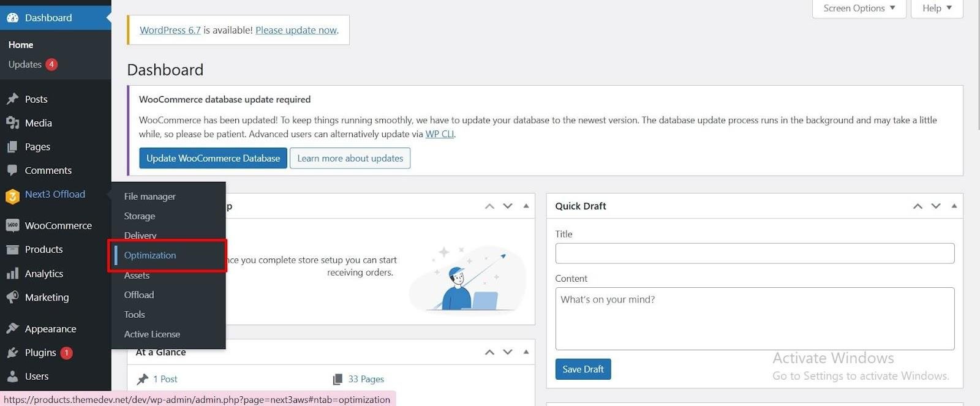This screenshot has height=406, width=980.
Task: Open the Help dropdown tab
Action: [x=937, y=9]
